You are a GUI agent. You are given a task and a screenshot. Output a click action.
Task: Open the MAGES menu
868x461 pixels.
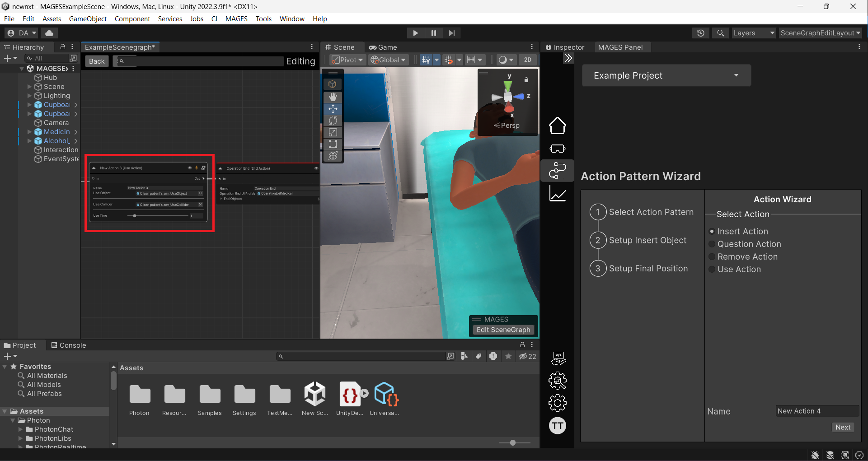click(236, 19)
